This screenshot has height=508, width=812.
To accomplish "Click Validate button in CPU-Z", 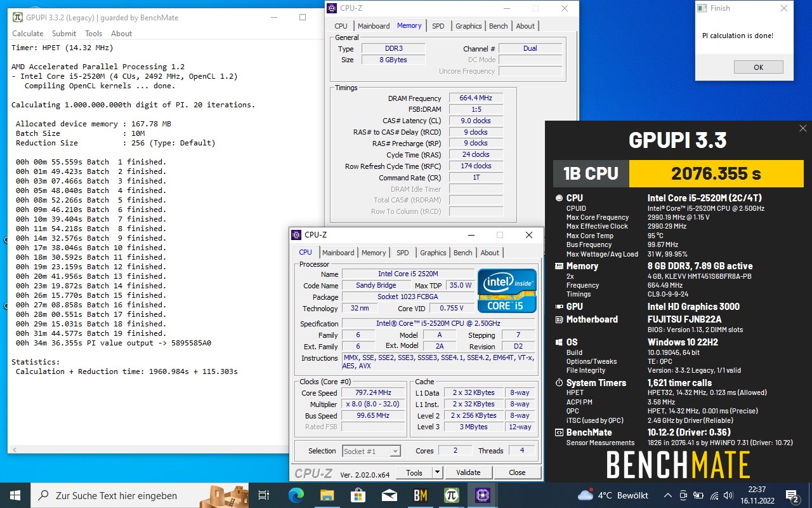I will pos(468,472).
